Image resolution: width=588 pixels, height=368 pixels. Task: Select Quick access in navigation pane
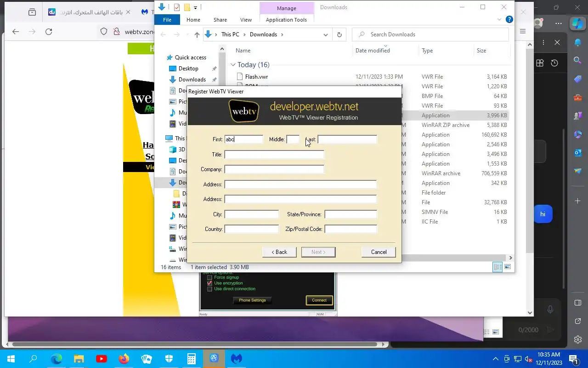click(191, 57)
